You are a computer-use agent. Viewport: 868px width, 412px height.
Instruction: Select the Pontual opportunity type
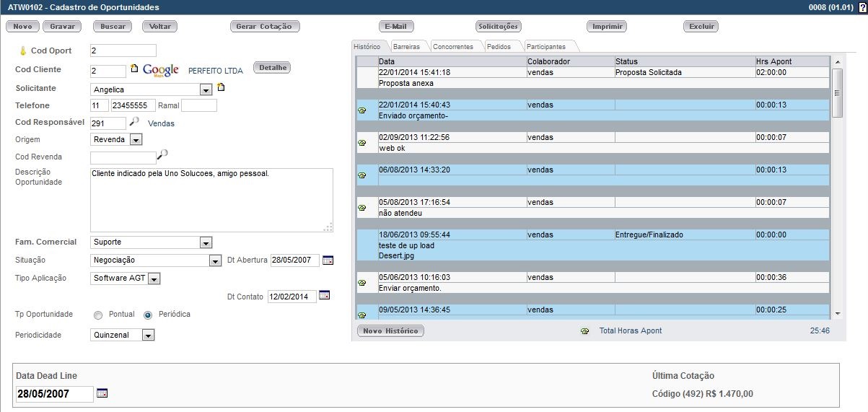coord(98,315)
